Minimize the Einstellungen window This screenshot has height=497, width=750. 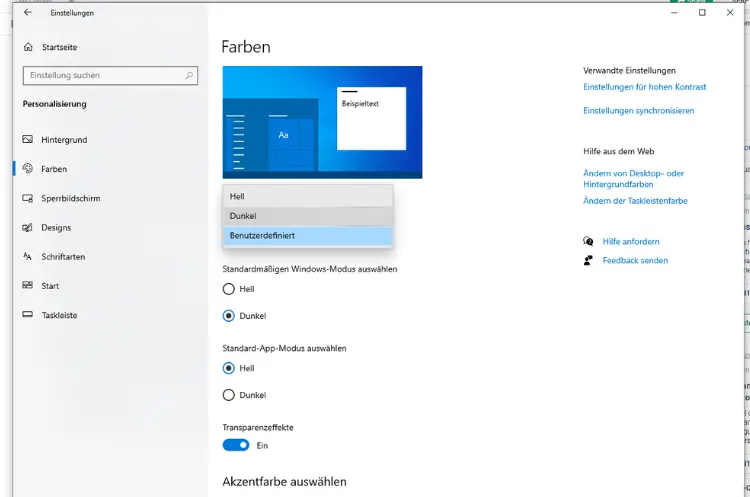(x=674, y=12)
